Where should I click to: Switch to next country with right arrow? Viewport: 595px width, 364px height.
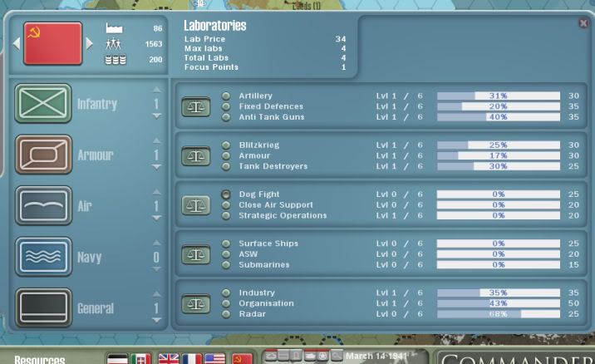(90, 43)
